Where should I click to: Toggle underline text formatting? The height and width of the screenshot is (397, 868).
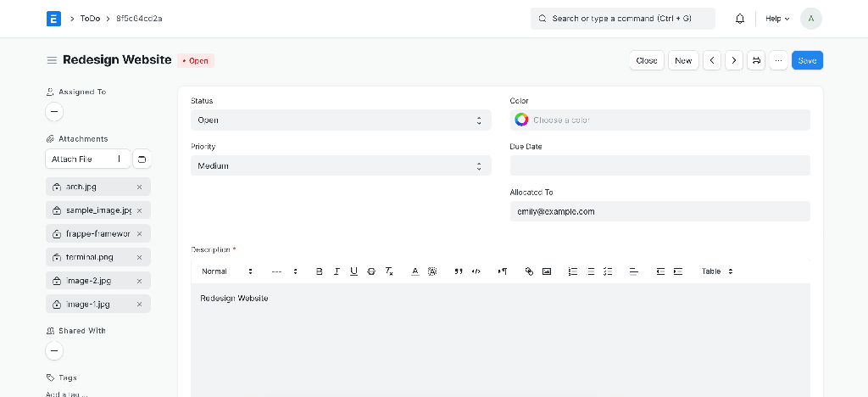tap(353, 271)
